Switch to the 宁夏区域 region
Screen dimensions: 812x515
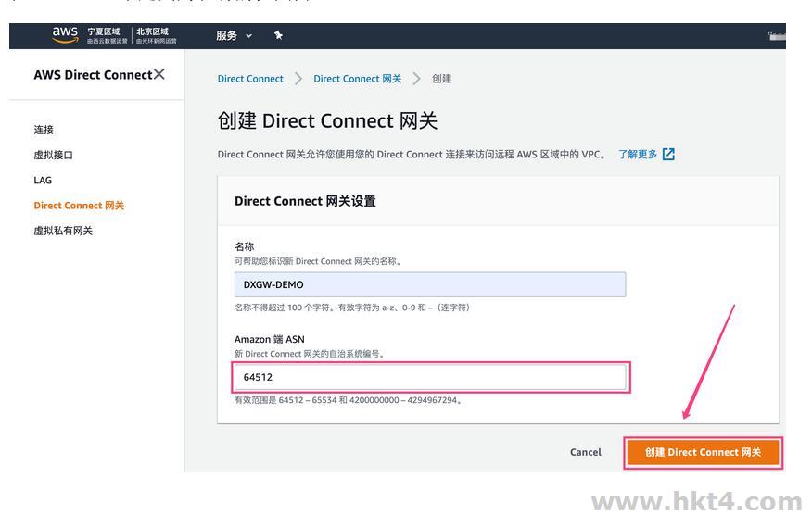pyautogui.click(x=107, y=35)
